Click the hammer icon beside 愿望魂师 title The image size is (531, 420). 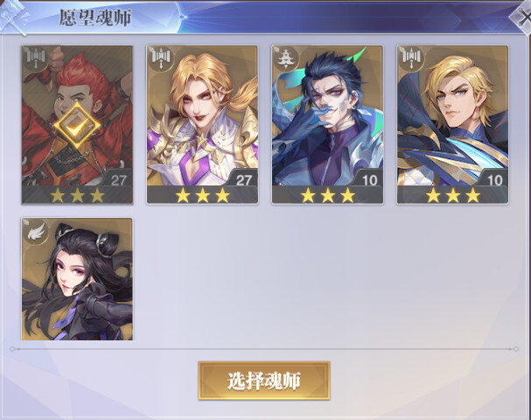pos(15,17)
